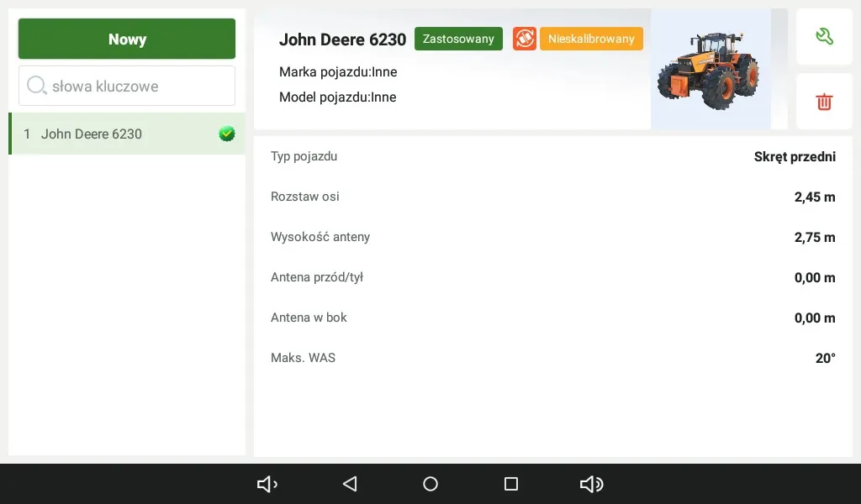861x504 pixels.
Task: Delete the vehicle with trash icon
Action: click(x=824, y=102)
